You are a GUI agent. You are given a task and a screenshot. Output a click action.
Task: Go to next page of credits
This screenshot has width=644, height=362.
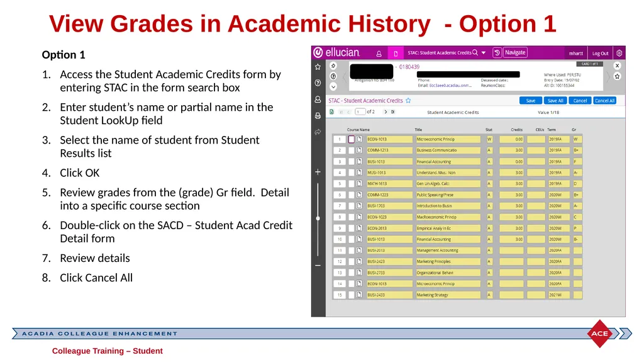(x=386, y=112)
